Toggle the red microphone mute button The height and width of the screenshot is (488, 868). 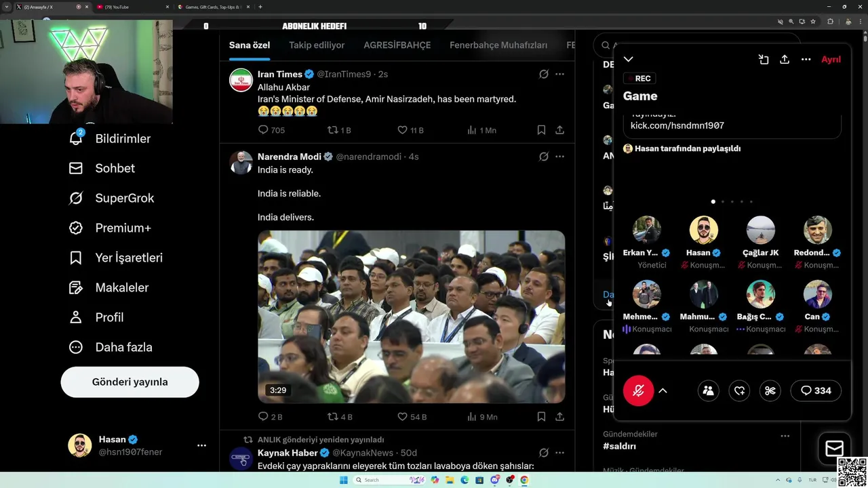click(638, 390)
